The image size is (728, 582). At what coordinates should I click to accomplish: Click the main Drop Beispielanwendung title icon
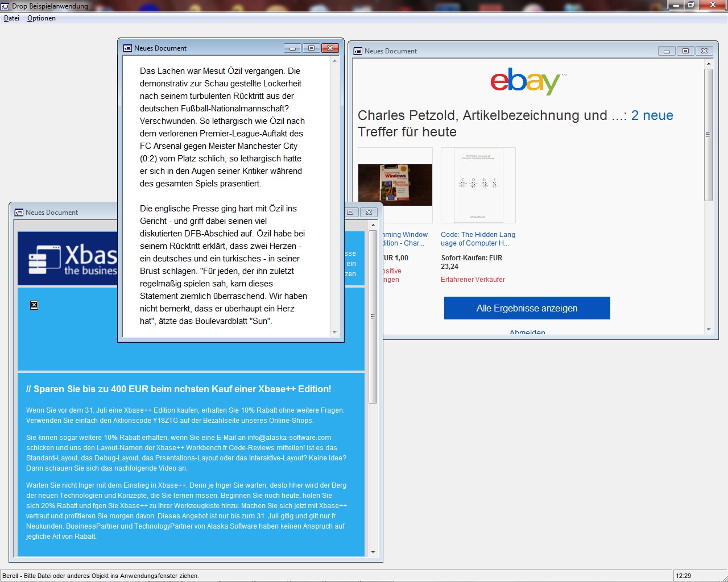pos(5,6)
